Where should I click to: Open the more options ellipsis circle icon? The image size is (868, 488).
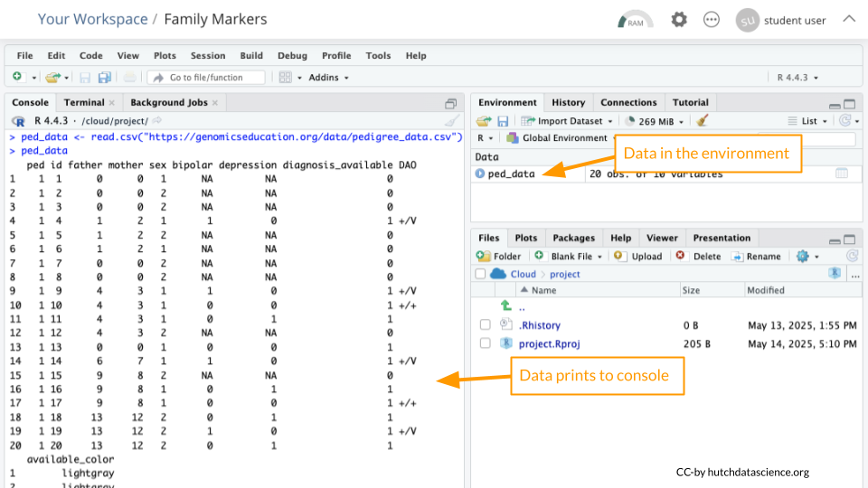pos(712,20)
